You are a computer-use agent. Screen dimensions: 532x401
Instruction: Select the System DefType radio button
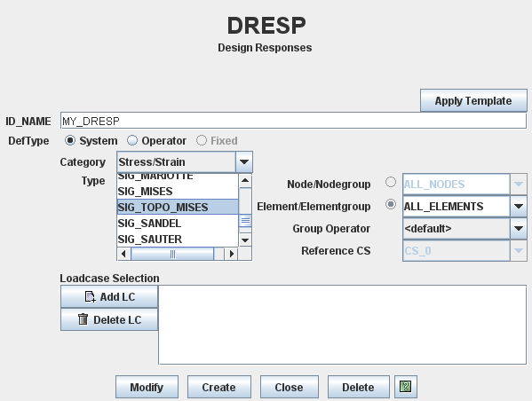click(x=70, y=140)
